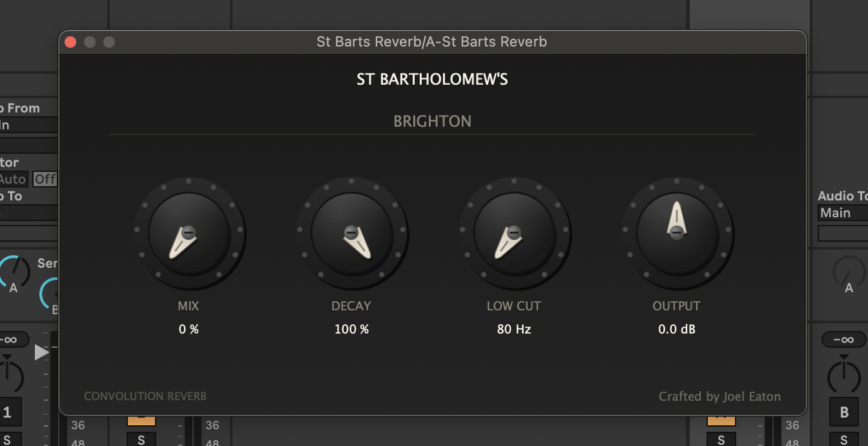
Task: Click the BRIGHTON preset label
Action: pos(432,121)
